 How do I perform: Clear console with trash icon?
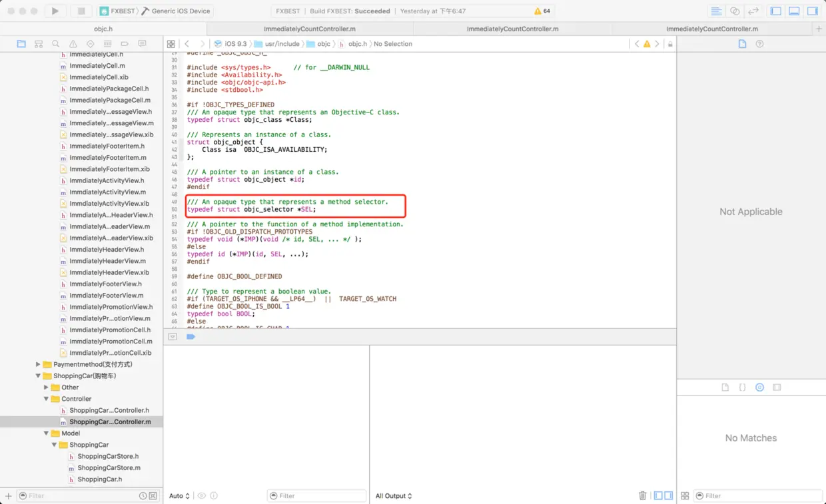click(x=643, y=496)
